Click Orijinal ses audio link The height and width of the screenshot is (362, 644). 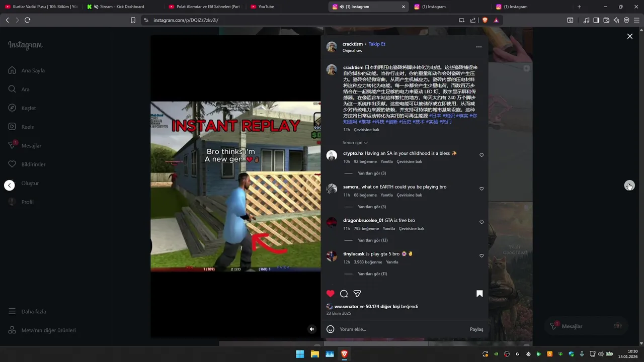(x=352, y=50)
